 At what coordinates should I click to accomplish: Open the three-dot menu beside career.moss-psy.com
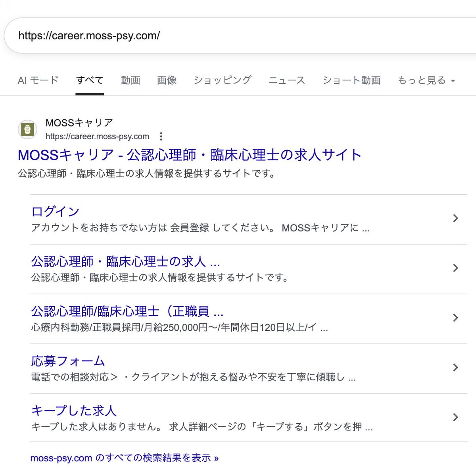pos(161,136)
